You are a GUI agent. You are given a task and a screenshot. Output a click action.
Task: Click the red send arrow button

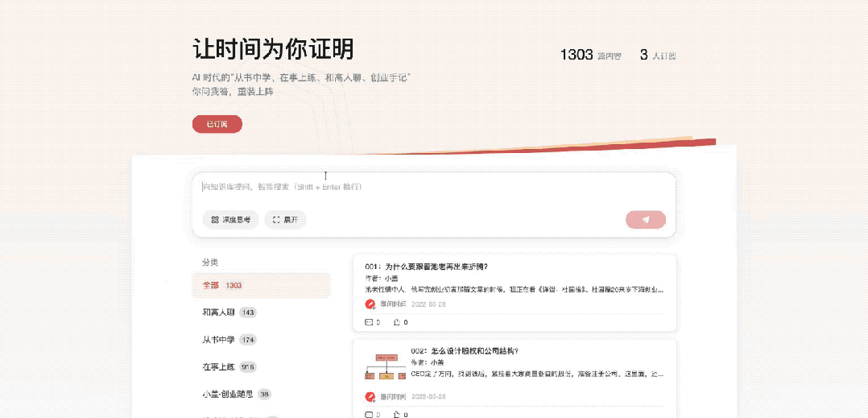[x=646, y=220]
